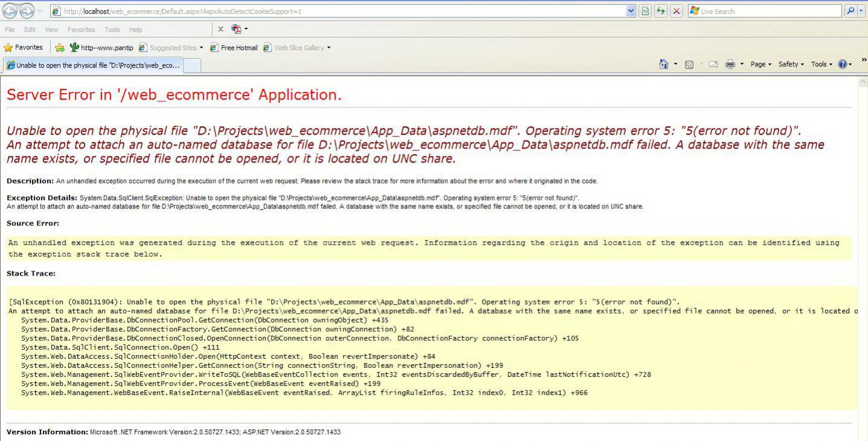This screenshot has width=868, height=441.
Task: Click the search magnifier button
Action: [x=850, y=11]
